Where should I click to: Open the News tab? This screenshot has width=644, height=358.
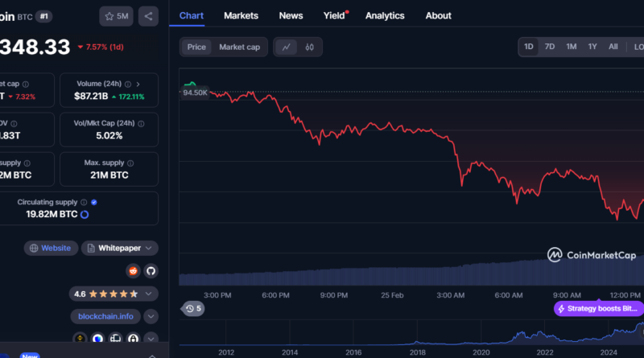tap(291, 15)
